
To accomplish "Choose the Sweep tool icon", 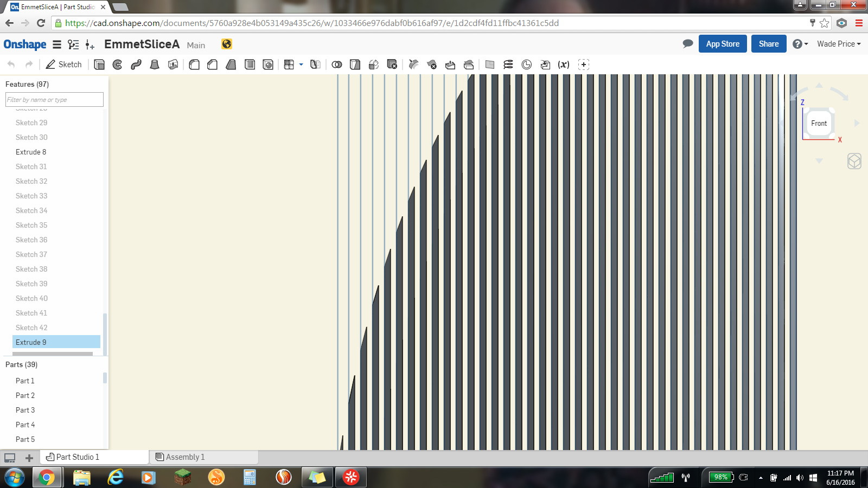I will [x=136, y=65].
